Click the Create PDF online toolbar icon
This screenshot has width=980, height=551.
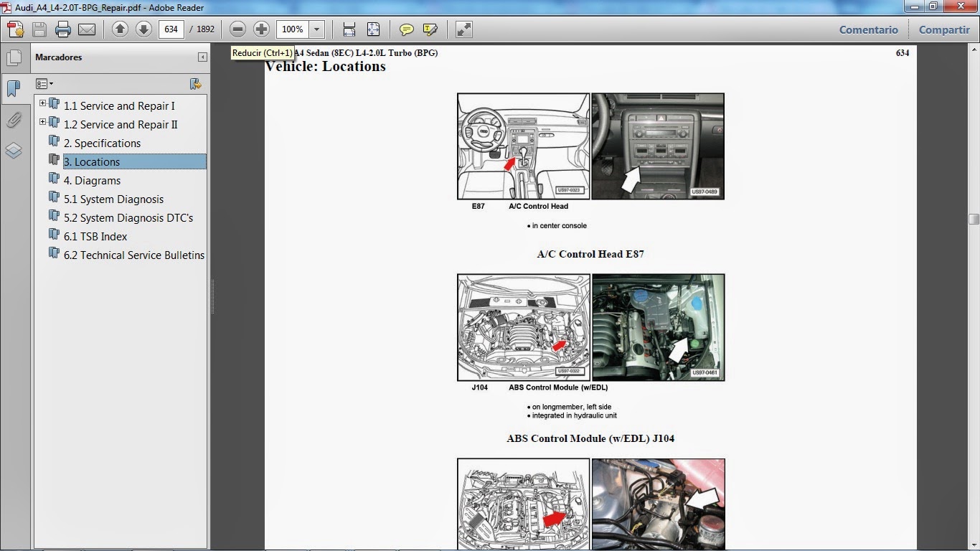(x=15, y=29)
